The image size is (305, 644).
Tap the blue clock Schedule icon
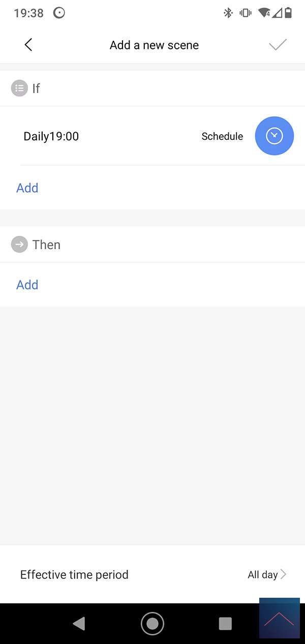coord(274,136)
